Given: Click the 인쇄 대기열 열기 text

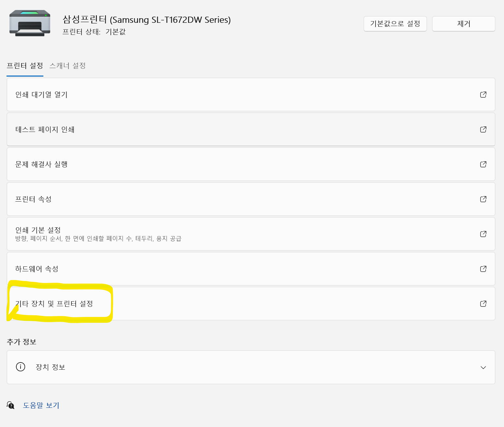Looking at the screenshot, I should point(41,94).
